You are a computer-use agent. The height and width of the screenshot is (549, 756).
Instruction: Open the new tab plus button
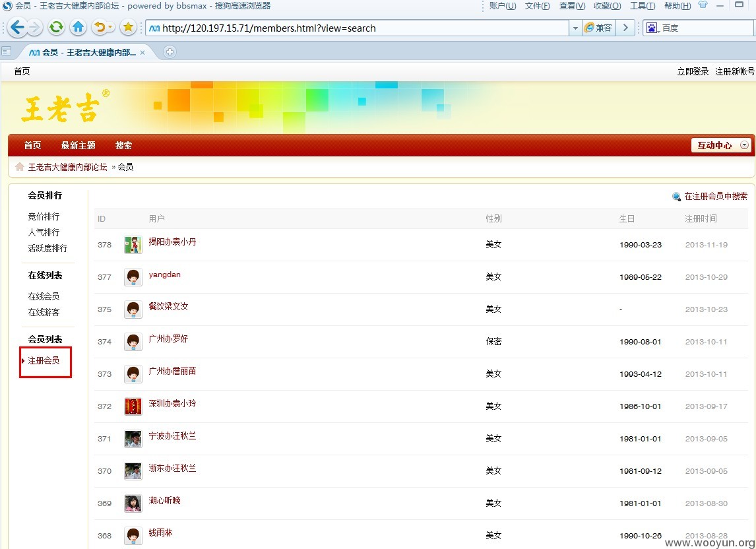tap(170, 51)
